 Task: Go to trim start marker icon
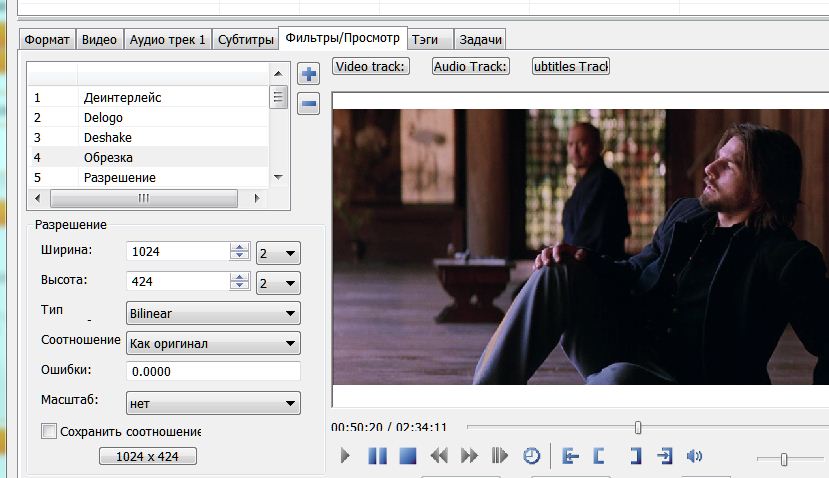(x=570, y=455)
